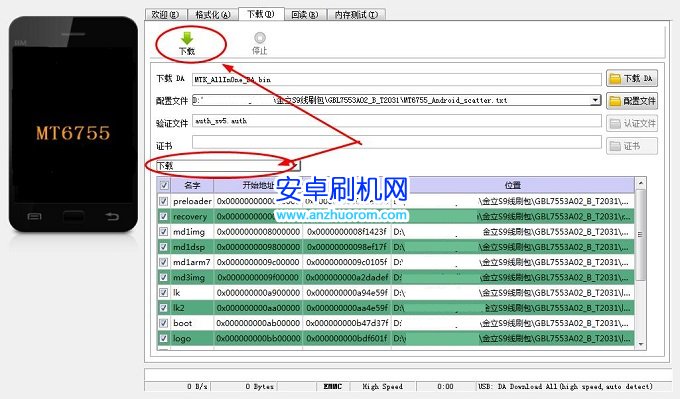Click the Stop (停止) icon
The image size is (680, 399).
(x=260, y=38)
